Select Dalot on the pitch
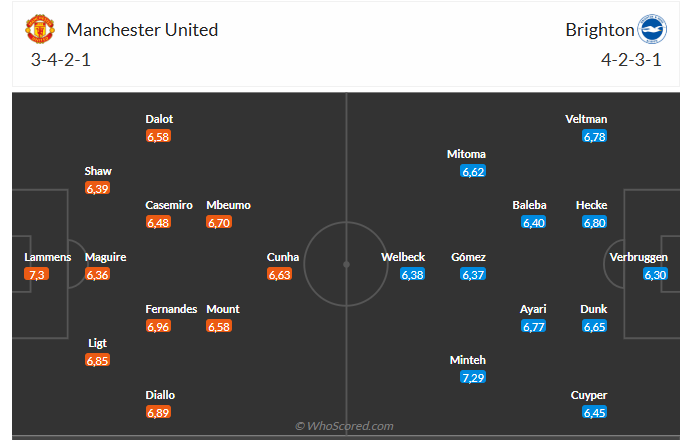 pos(159,119)
